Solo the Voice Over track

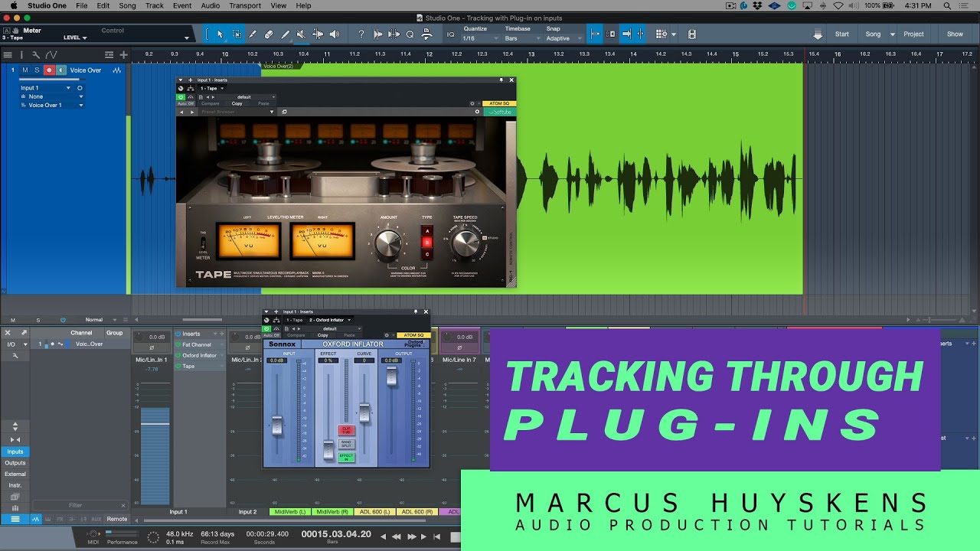click(36, 70)
